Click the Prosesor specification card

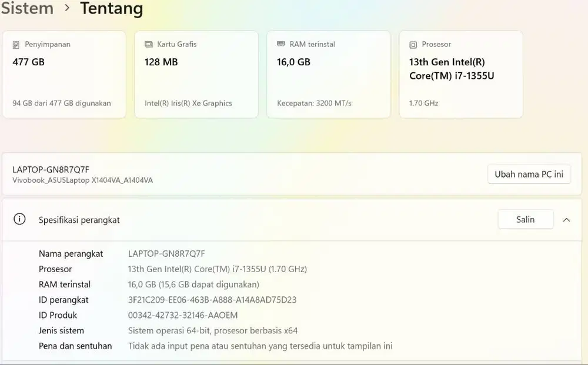[x=460, y=74]
